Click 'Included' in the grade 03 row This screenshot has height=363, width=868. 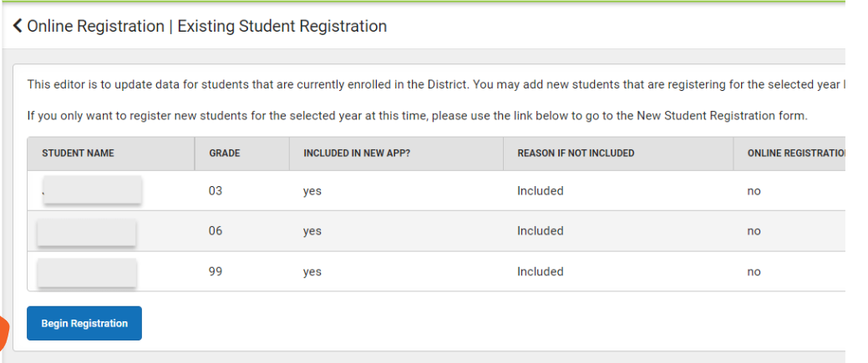541,191
